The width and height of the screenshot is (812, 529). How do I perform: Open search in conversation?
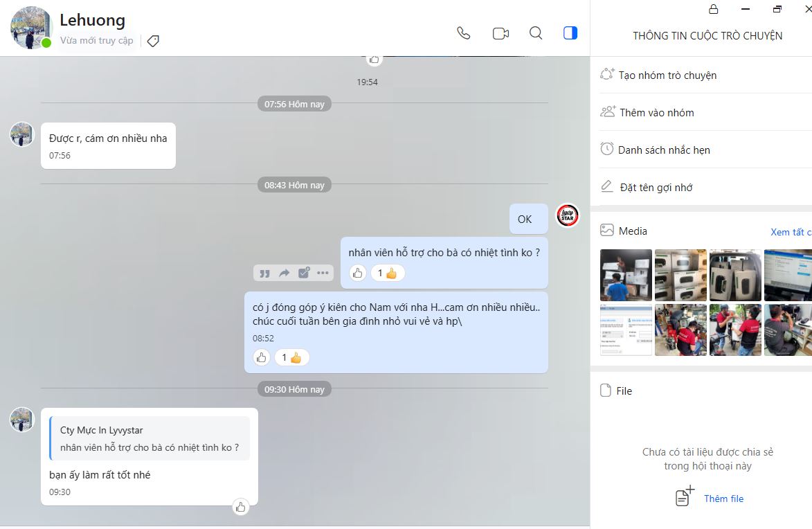[x=536, y=33]
